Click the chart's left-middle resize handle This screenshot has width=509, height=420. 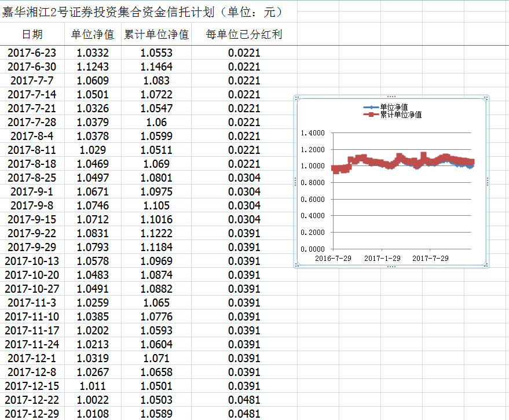(296, 182)
